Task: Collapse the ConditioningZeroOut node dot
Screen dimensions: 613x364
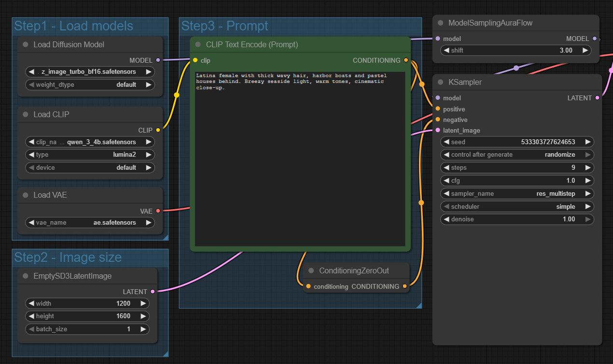Action: click(311, 271)
